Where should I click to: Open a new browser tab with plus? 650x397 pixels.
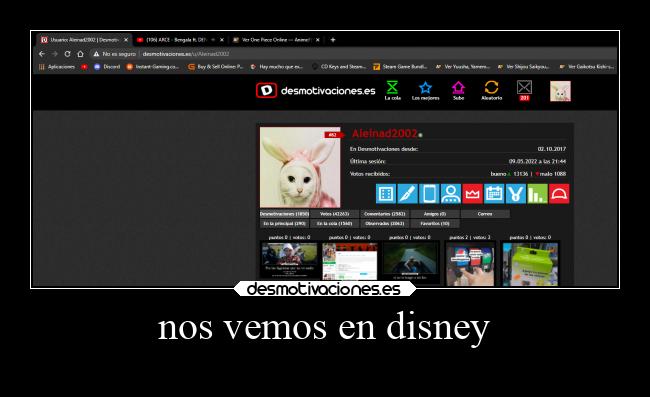pyautogui.click(x=333, y=40)
